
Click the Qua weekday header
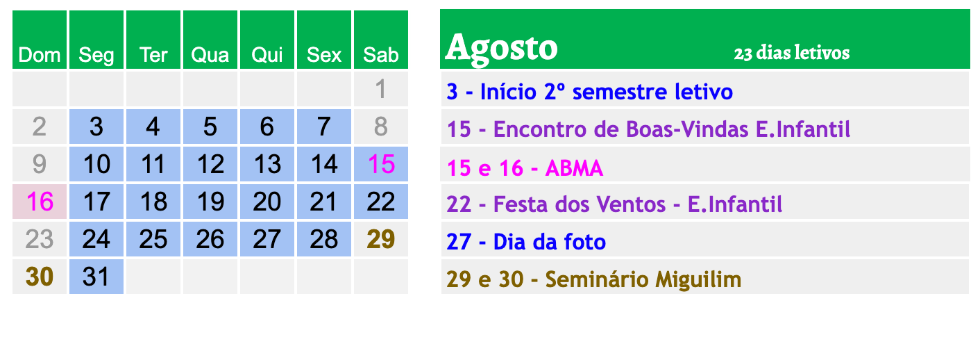click(x=210, y=54)
